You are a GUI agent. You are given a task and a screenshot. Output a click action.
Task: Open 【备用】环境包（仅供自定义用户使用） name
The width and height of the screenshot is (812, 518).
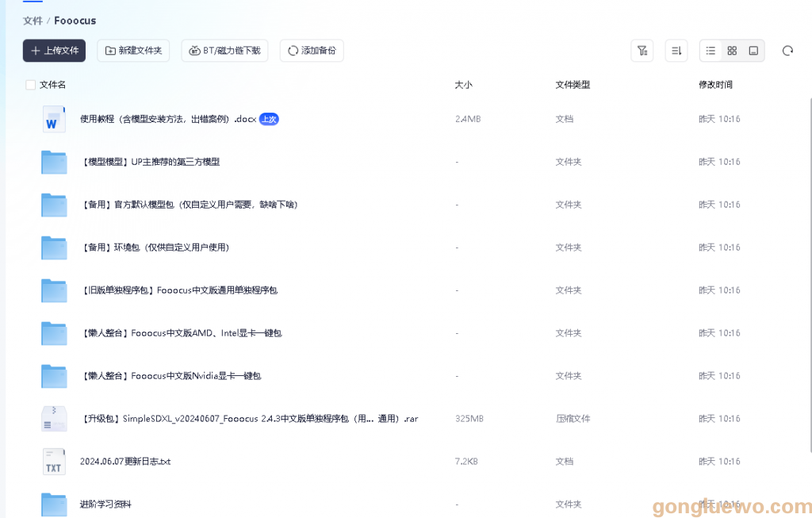pos(155,247)
